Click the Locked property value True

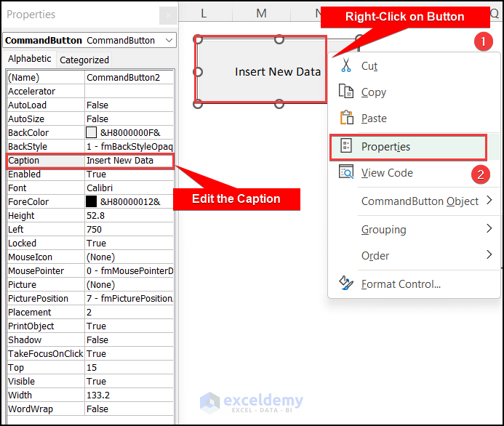(x=129, y=244)
